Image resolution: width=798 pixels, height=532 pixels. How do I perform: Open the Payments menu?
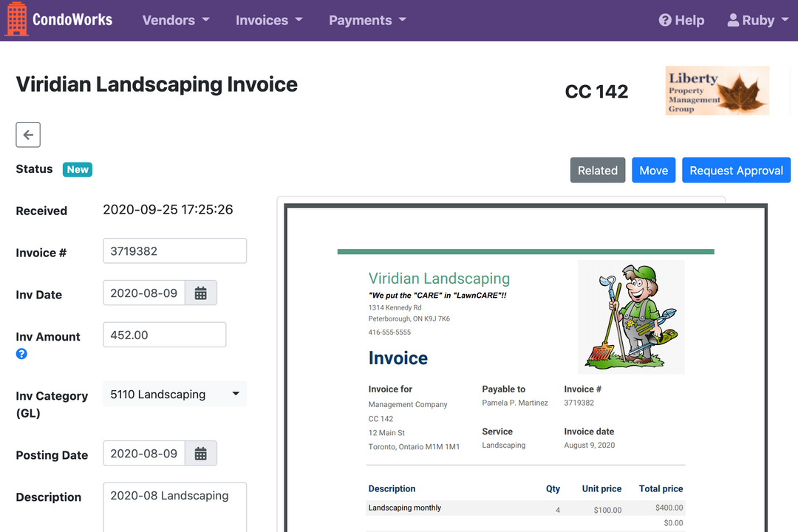[366, 20]
